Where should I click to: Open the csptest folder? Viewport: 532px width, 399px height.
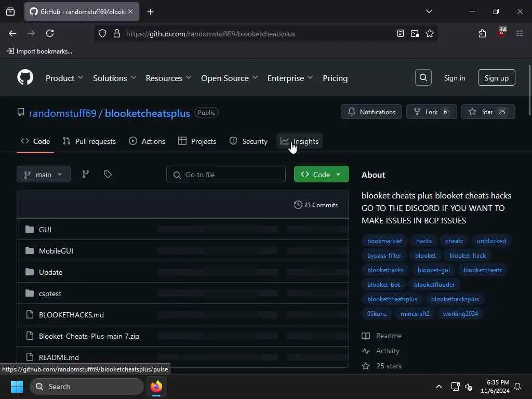coord(50,294)
